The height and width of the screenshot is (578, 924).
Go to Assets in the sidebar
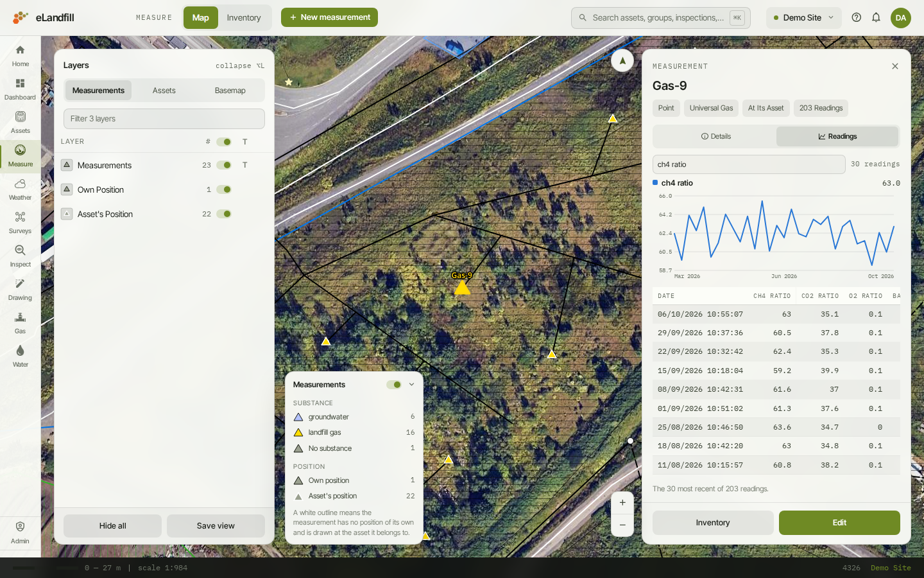click(21, 123)
